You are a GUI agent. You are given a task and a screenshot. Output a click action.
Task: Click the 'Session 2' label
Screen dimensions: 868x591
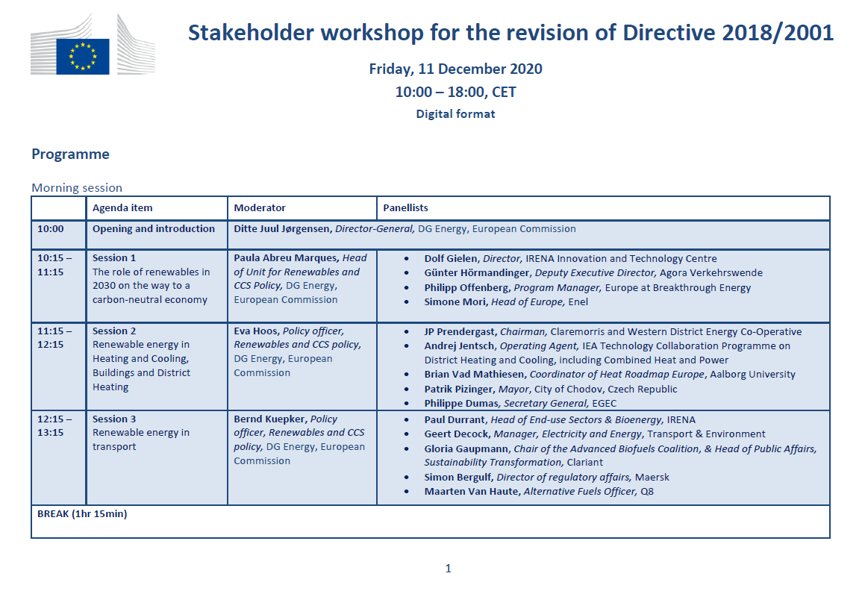(114, 331)
